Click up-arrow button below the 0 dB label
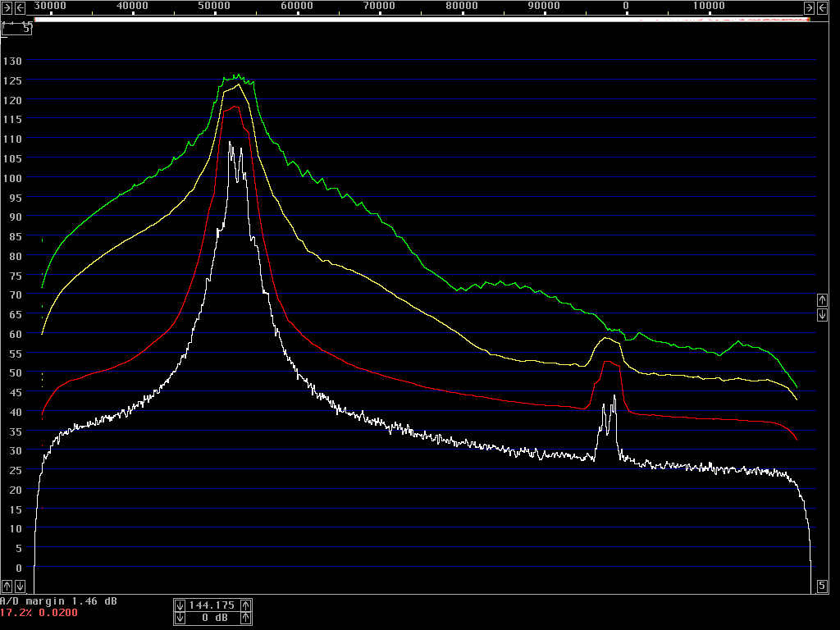This screenshot has height=630, width=840. click(x=7, y=586)
